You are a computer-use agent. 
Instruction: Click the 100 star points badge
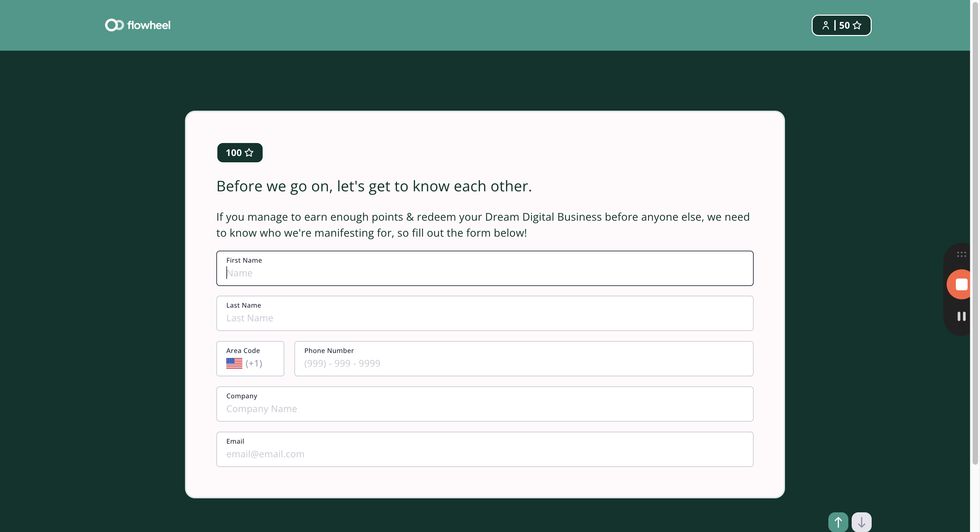[x=240, y=153]
